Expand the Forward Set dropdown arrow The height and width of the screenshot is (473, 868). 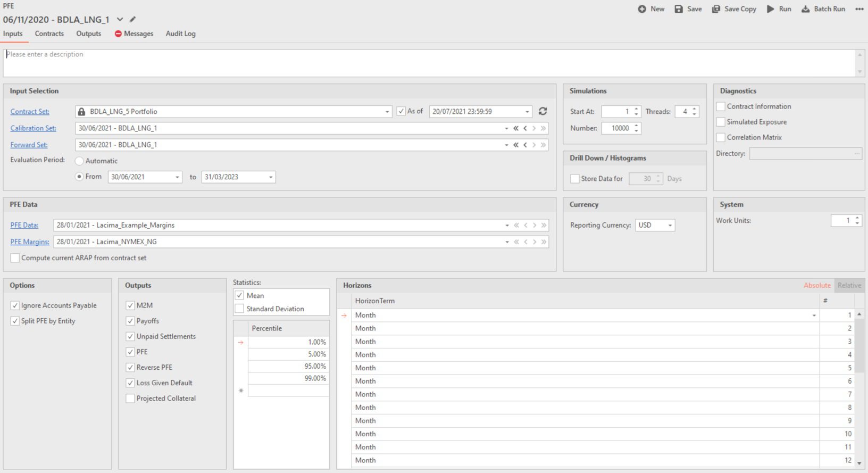506,145
